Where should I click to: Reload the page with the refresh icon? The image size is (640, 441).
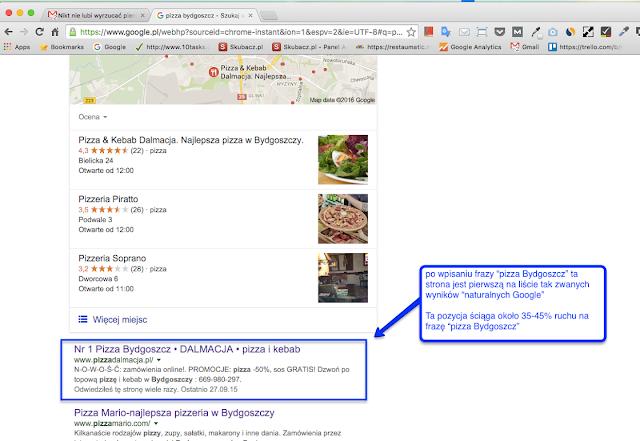40,32
